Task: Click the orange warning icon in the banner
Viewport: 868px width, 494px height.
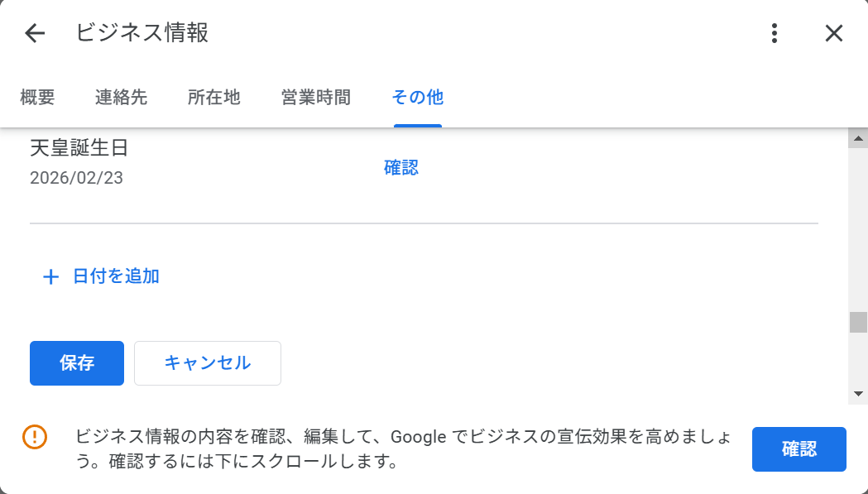Action: coord(33,437)
